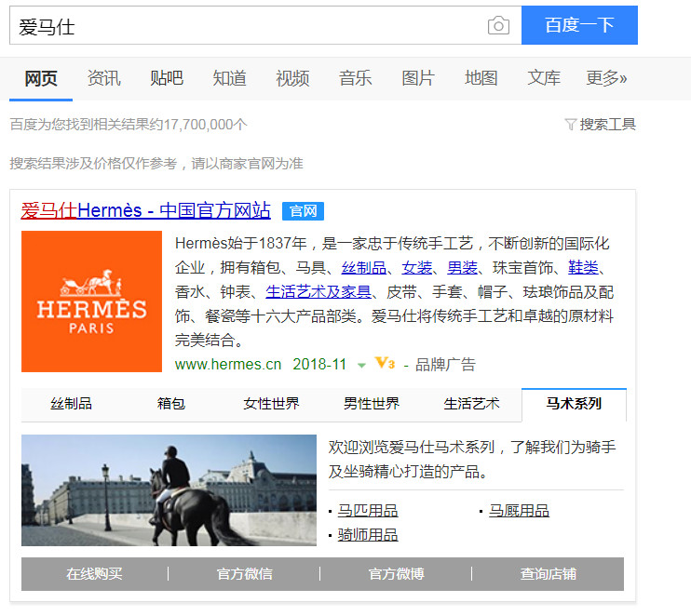The image size is (691, 616).
Task: Click the 官方微信 button
Action: [245, 574]
